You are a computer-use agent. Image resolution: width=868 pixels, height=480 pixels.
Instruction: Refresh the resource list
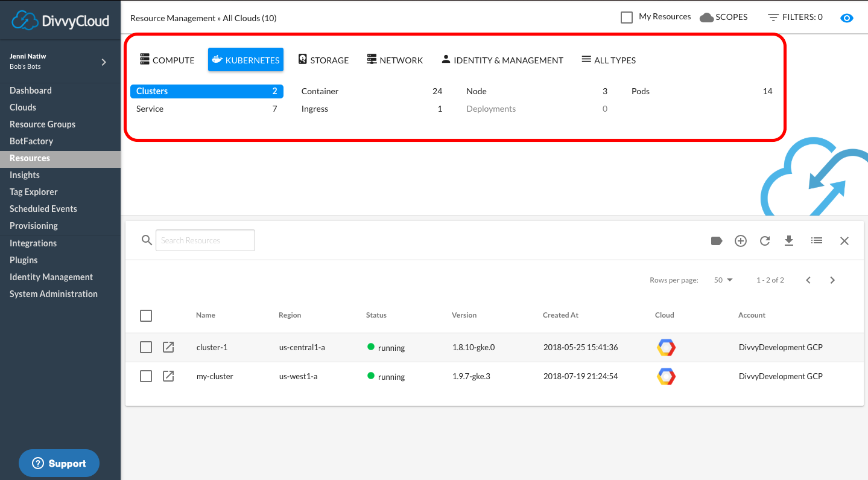click(765, 241)
